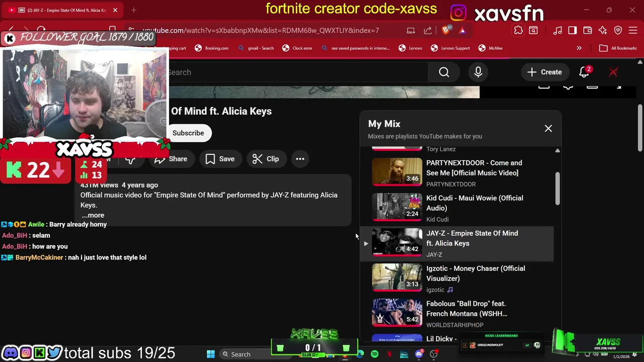Click the install app icon in address bar
Viewport: 644px width, 362px height.
click(x=411, y=30)
